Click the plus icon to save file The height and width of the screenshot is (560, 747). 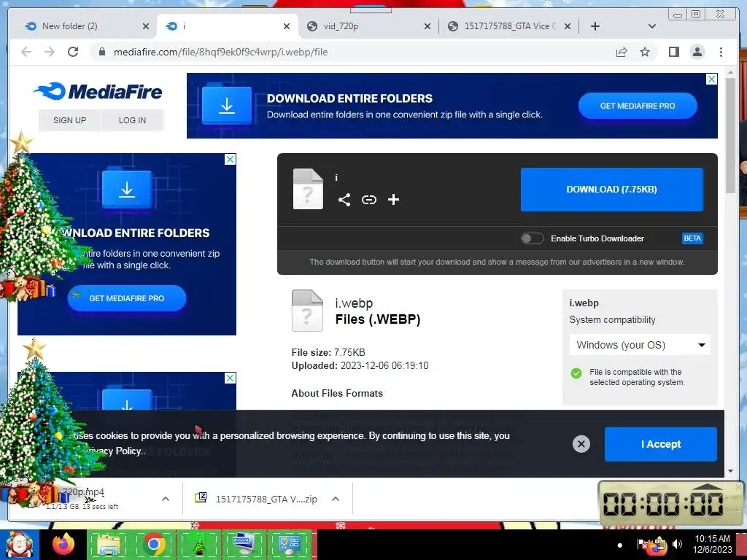pos(393,200)
